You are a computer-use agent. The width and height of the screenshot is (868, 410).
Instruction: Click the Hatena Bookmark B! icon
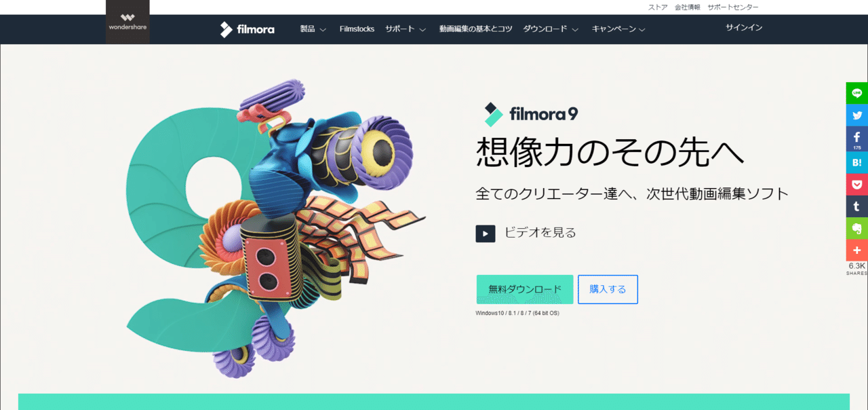click(856, 162)
